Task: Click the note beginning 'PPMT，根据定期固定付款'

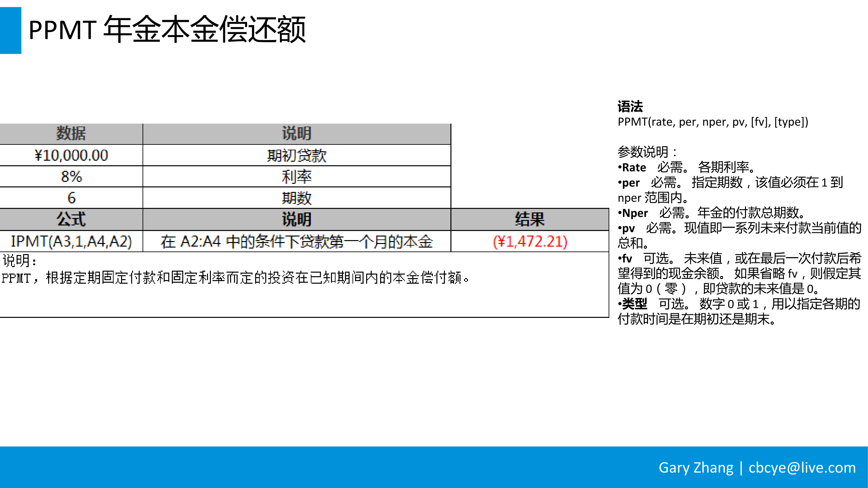Action: 235,278
